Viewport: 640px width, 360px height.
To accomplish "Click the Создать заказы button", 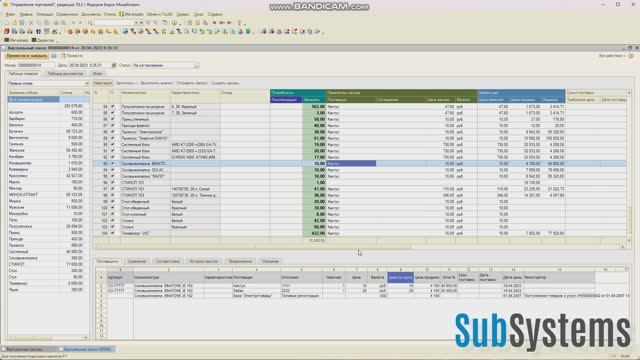I will coord(225,83).
